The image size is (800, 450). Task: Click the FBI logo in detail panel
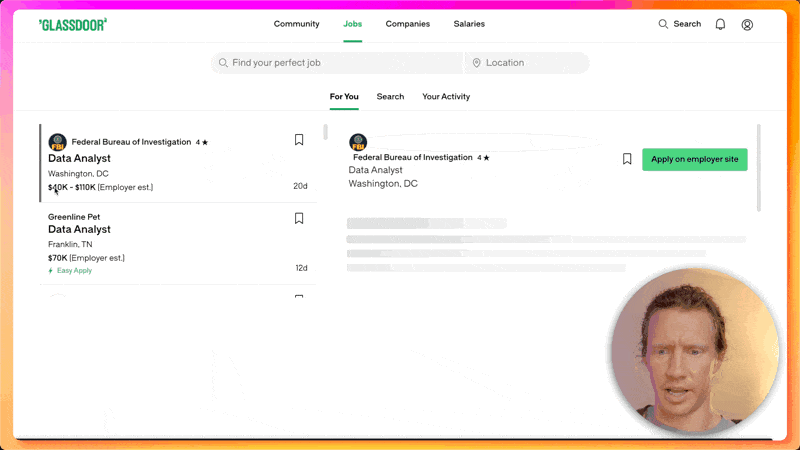[x=358, y=142]
